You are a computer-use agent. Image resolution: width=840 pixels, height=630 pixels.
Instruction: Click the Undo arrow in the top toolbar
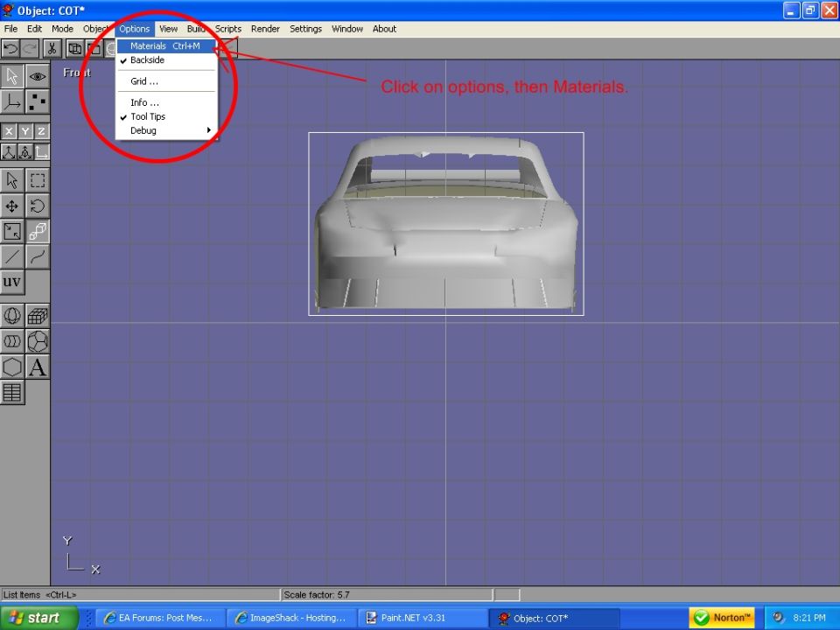pos(10,49)
